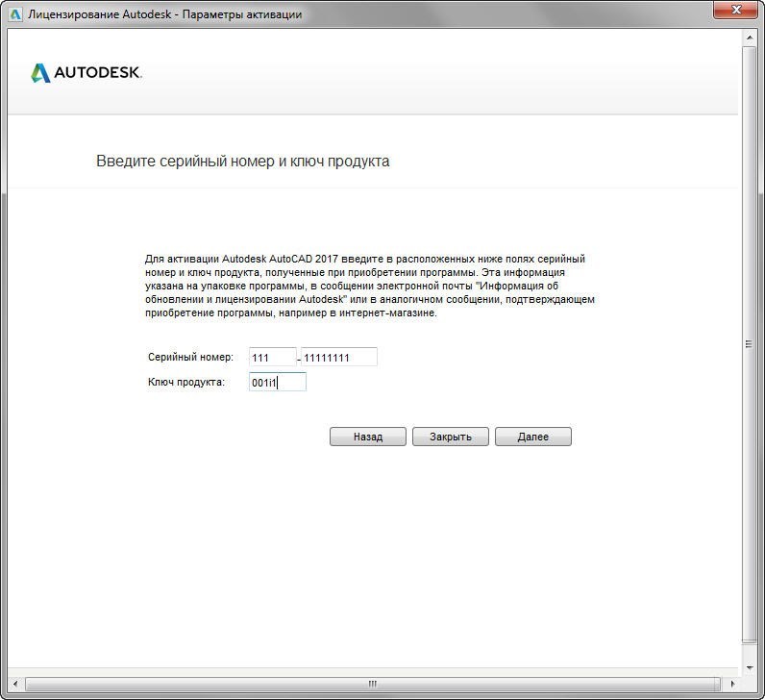Click the AUTODESK wordmark text

click(x=97, y=73)
